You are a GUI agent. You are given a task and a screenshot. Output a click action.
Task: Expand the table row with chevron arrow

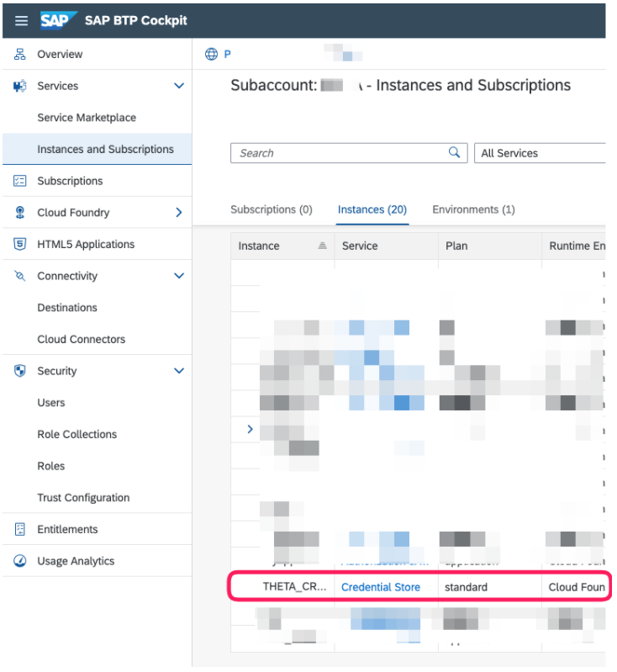250,429
